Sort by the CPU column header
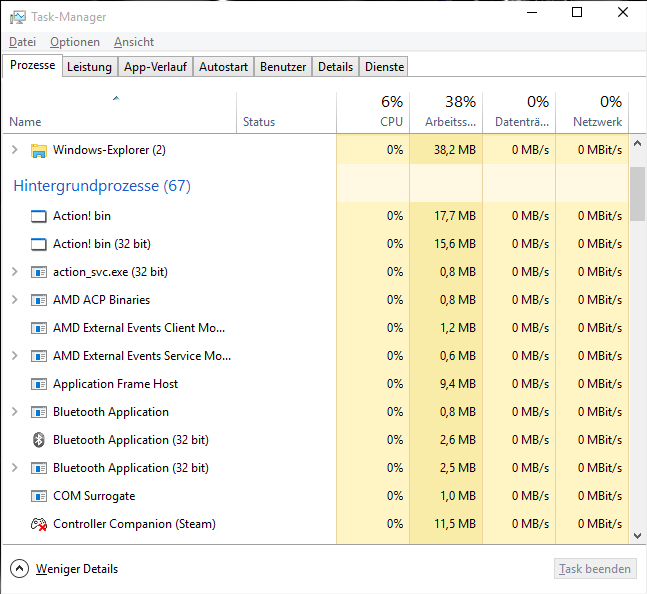 pyautogui.click(x=373, y=113)
